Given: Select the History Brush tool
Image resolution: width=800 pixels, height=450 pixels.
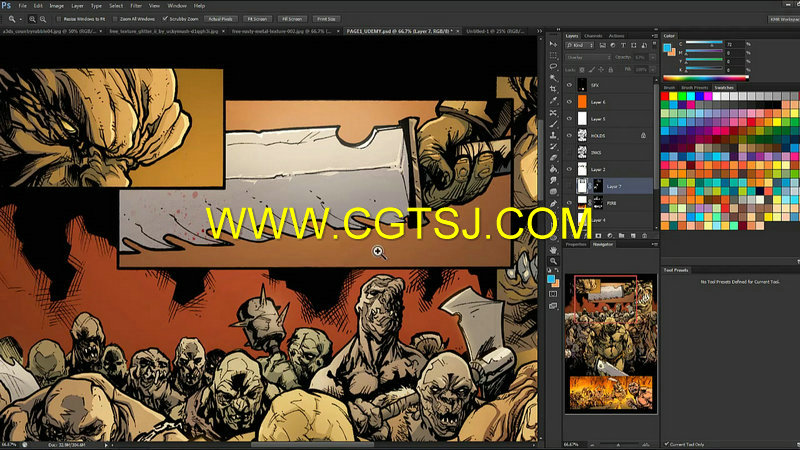Looking at the screenshot, I should (x=553, y=146).
